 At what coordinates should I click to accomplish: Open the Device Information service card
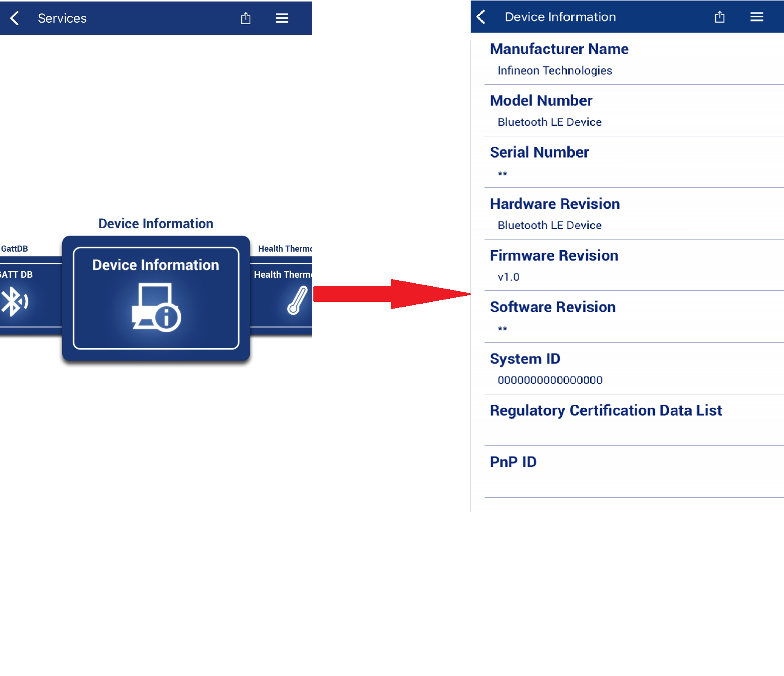coord(156,298)
